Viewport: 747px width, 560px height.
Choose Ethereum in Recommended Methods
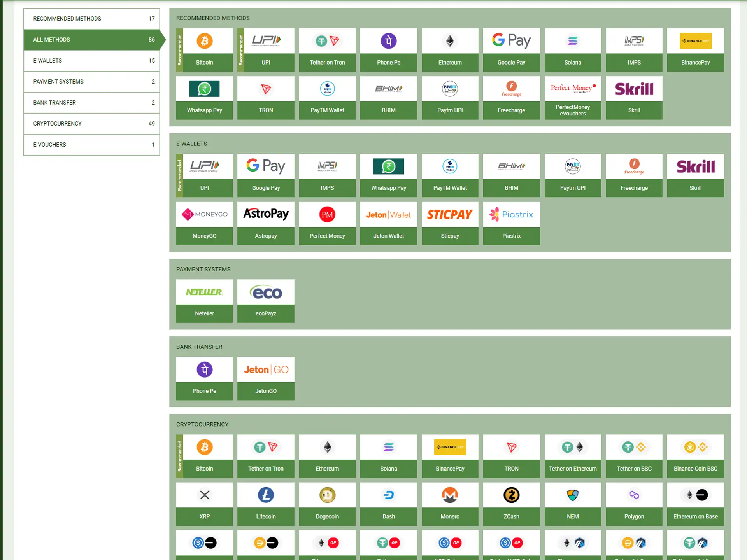[450, 50]
